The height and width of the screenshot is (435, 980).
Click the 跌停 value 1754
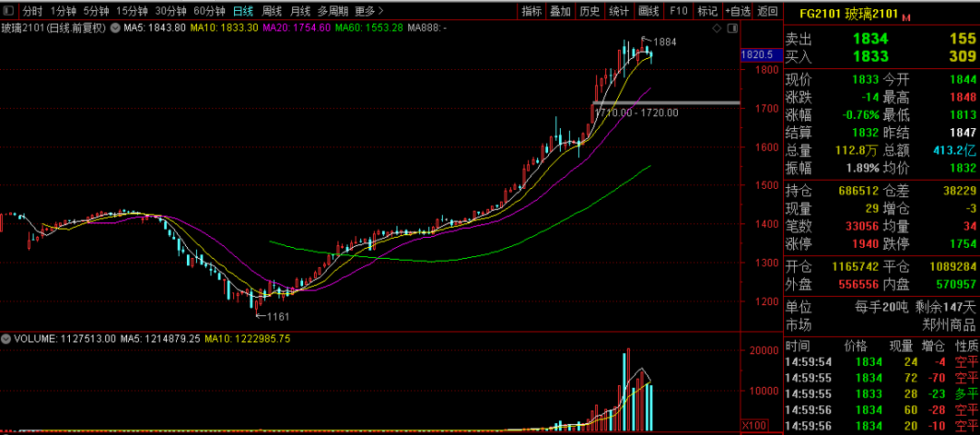pyautogui.click(x=963, y=243)
